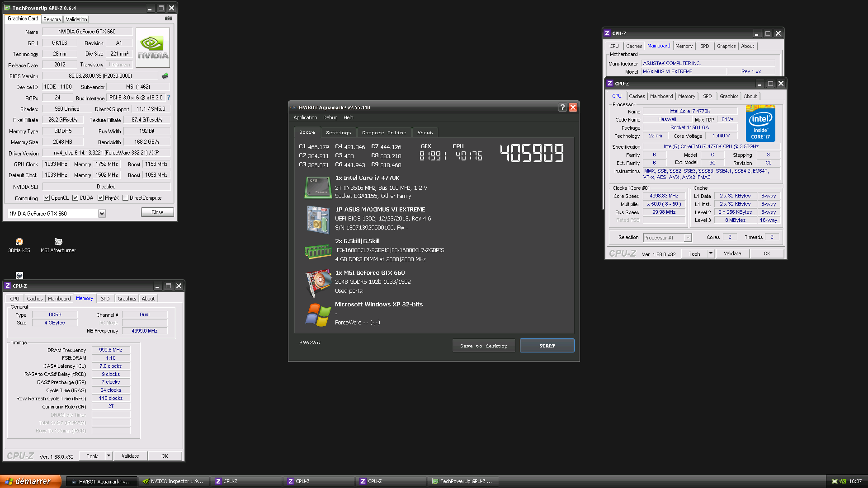
Task: Open the Sensors tab in GPU-Z
Action: [52, 19]
